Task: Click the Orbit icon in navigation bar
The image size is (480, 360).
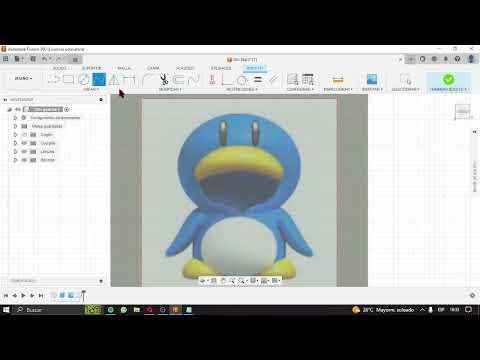Action: (x=203, y=281)
